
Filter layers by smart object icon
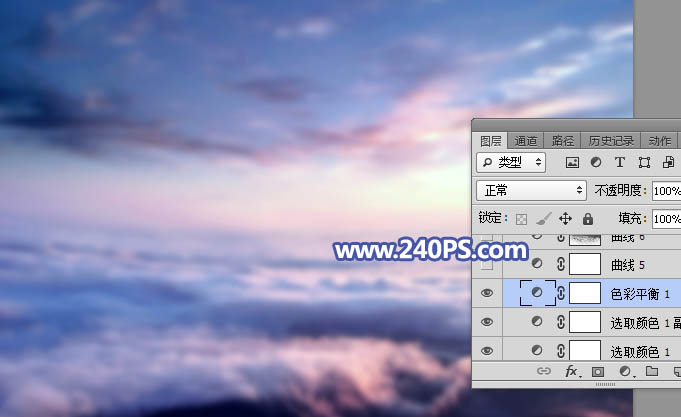(x=668, y=162)
